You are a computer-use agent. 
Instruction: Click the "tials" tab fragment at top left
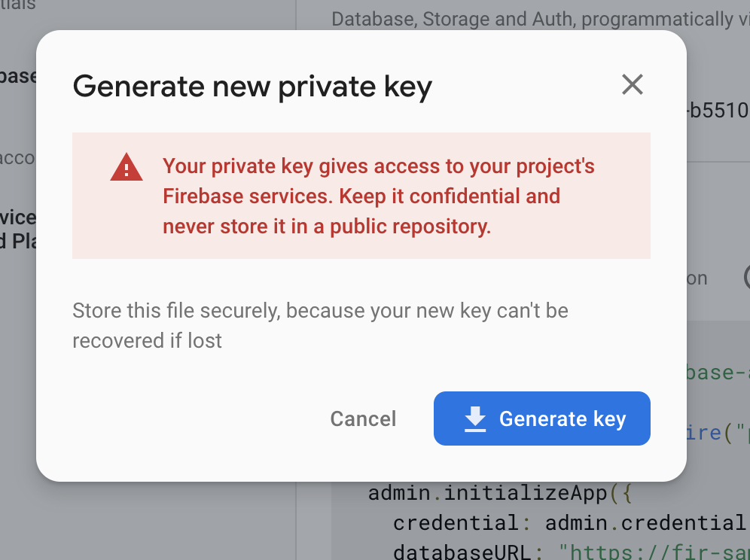pos(17,6)
